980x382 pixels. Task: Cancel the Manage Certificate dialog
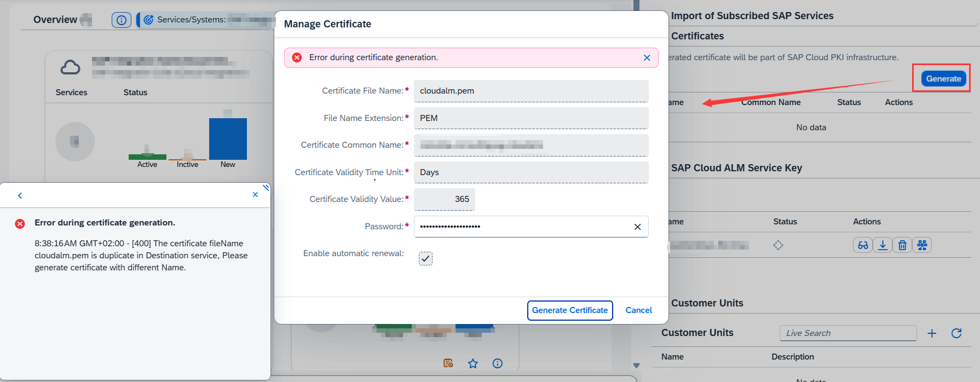(x=638, y=310)
